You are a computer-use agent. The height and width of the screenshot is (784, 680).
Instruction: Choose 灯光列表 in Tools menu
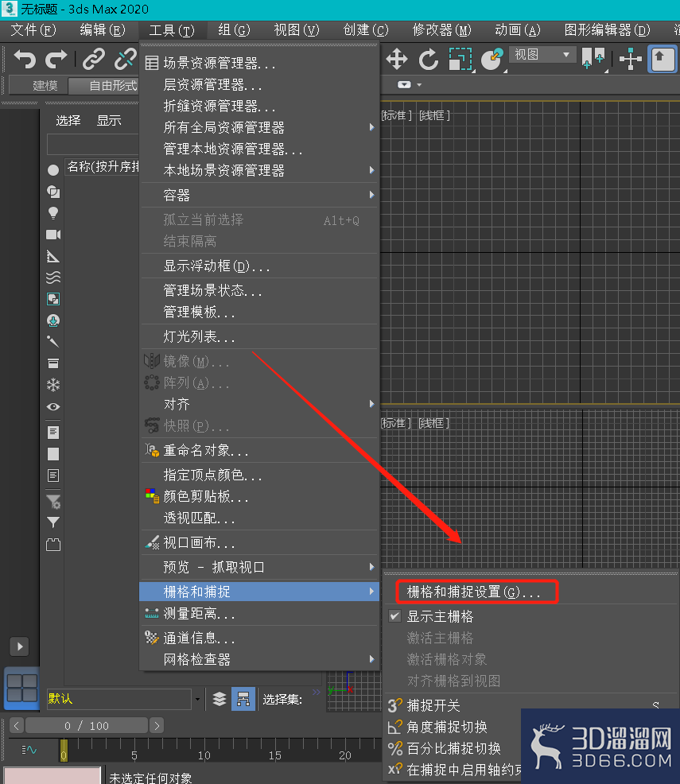pos(259,336)
